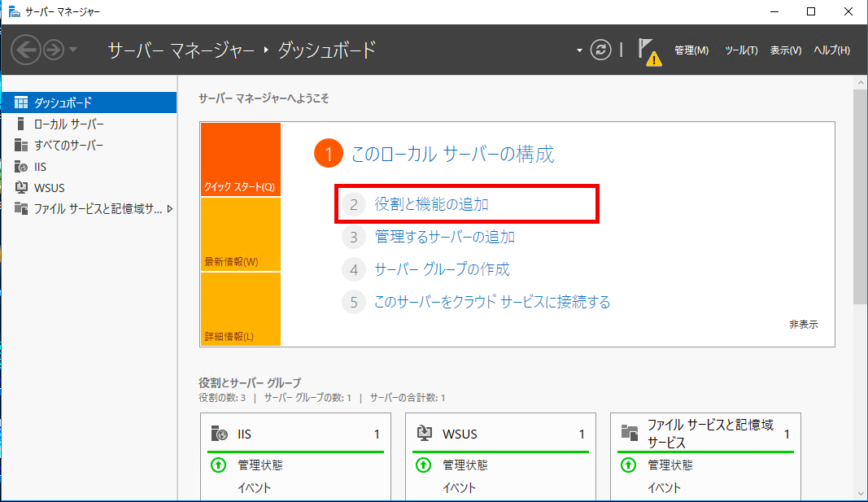Open イベント in the ファイル サービス tile
Screen dimensions: 868x502
(x=664, y=487)
